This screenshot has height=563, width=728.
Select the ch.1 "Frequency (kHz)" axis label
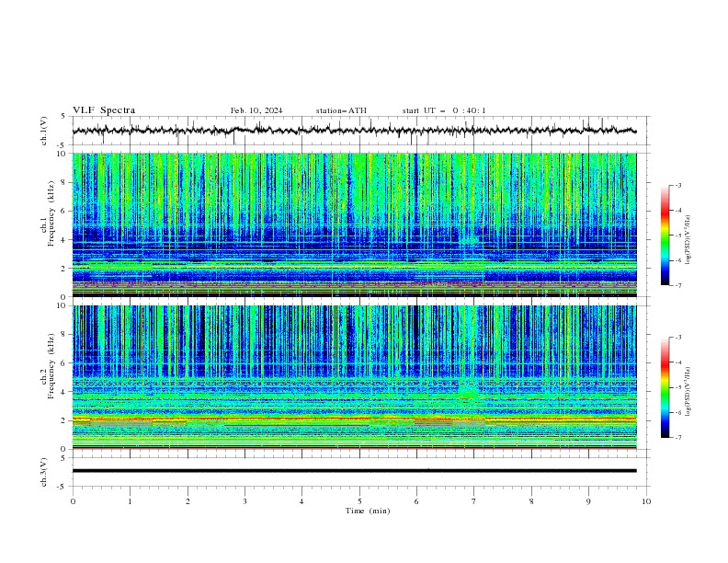tap(51, 213)
